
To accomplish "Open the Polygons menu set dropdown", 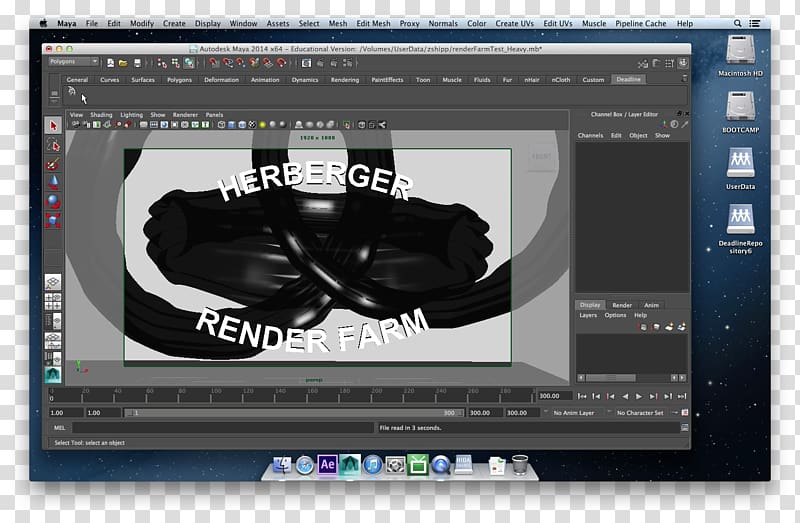I will [x=74, y=62].
